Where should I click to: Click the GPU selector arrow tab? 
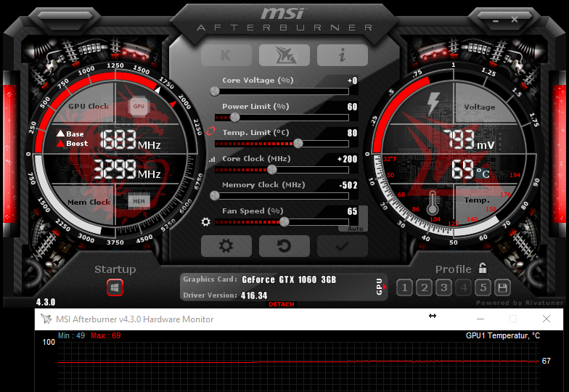(x=380, y=287)
